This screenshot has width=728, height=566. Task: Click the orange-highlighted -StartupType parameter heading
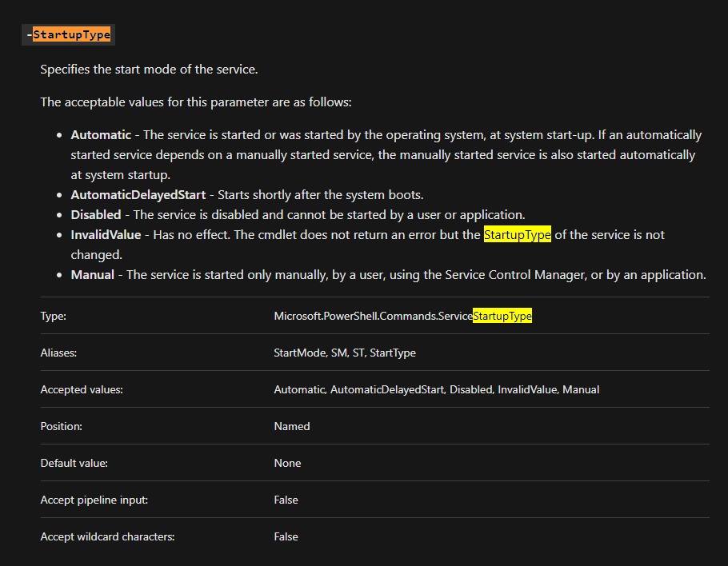tap(71, 35)
